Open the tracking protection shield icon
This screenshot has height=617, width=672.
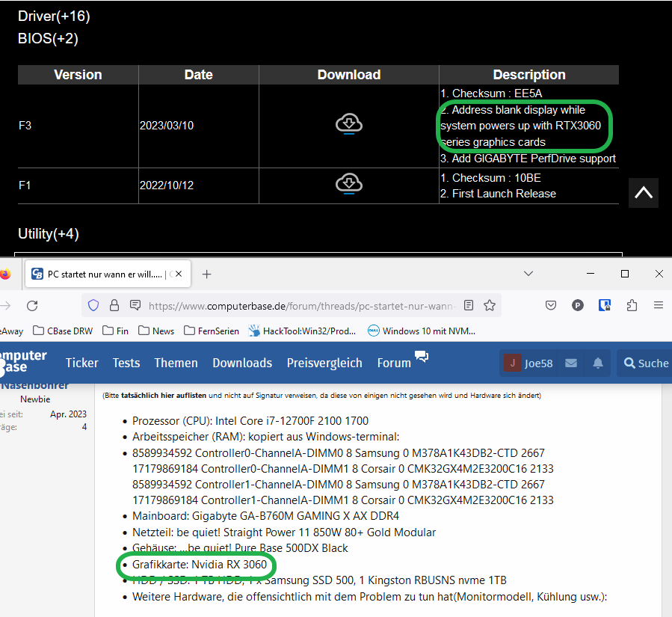(x=93, y=305)
